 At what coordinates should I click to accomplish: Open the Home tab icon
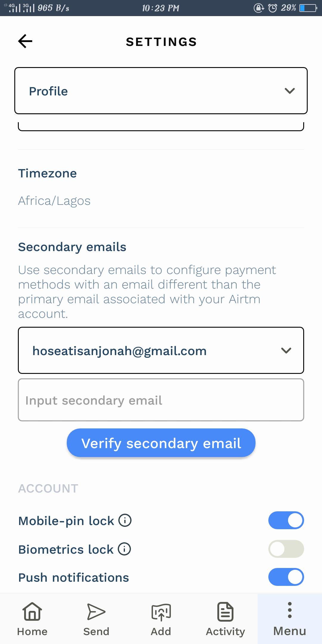coord(32,612)
